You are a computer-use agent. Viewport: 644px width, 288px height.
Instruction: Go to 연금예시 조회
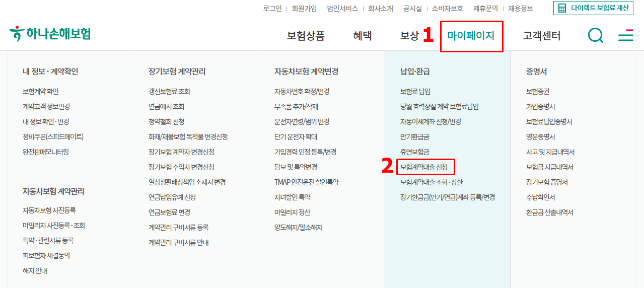pos(167,107)
